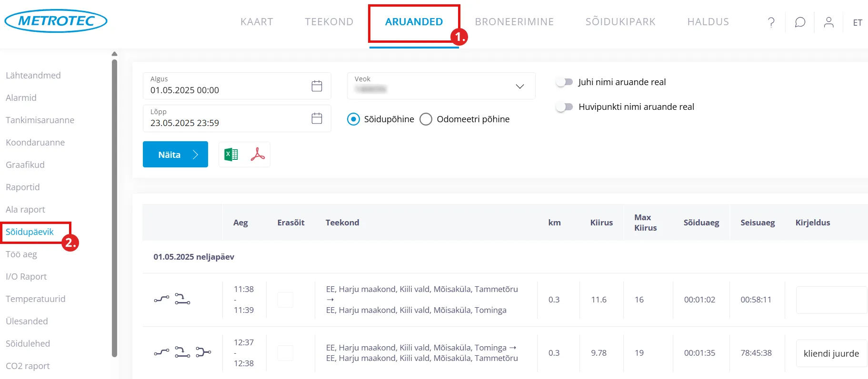This screenshot has height=379, width=868.
Task: Export report as PDF document
Action: 258,155
